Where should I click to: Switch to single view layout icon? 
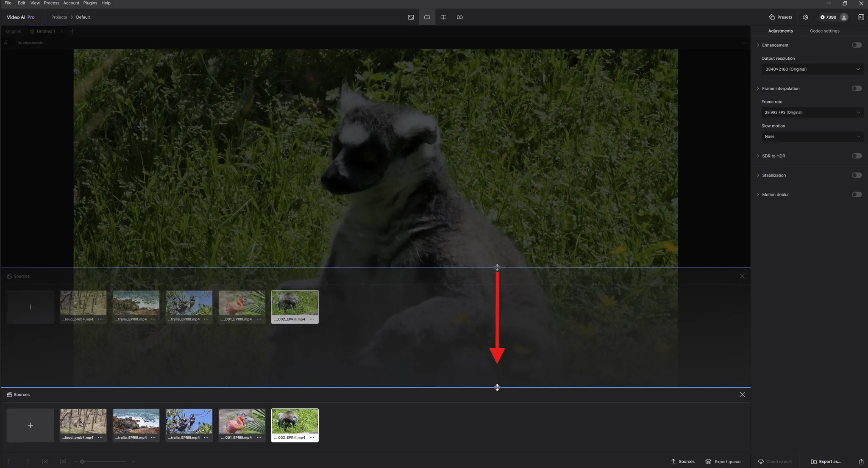pos(427,17)
